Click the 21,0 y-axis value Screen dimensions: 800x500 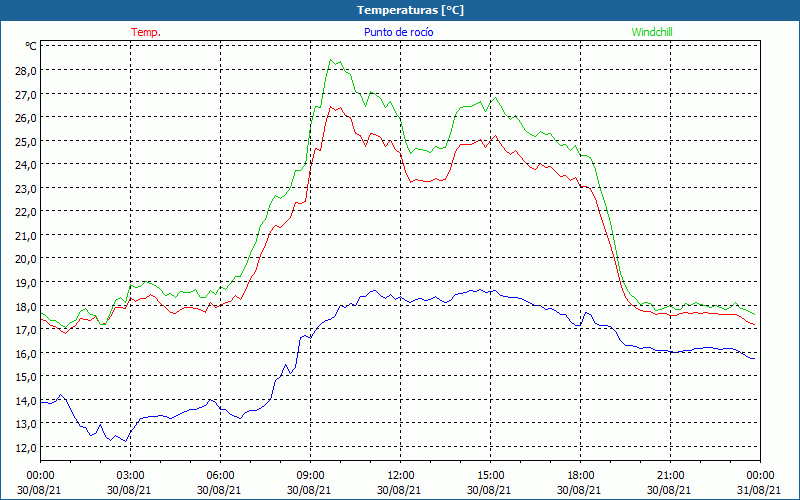point(26,235)
